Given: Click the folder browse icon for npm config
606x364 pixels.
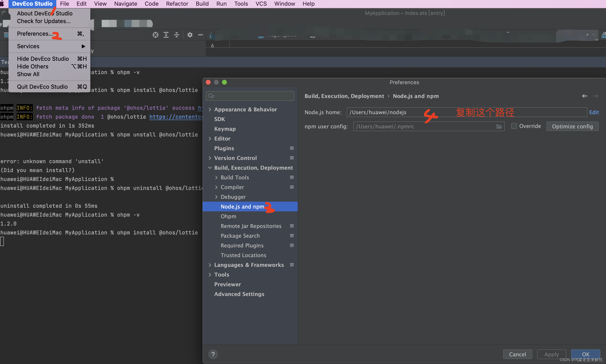Looking at the screenshot, I should (x=499, y=127).
